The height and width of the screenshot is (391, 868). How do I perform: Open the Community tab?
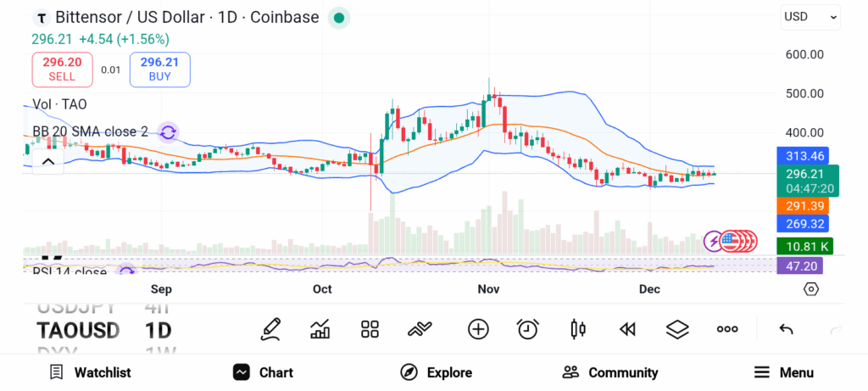coord(610,372)
